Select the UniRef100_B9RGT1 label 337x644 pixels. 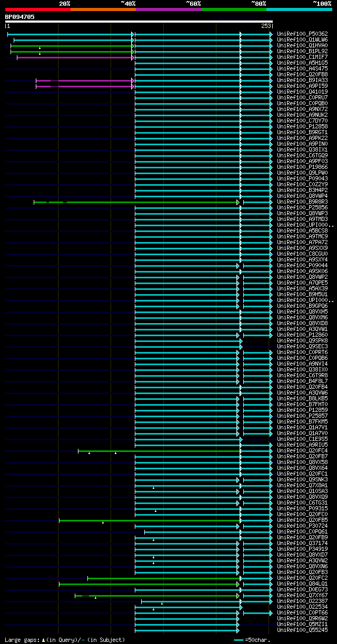coord(302,133)
